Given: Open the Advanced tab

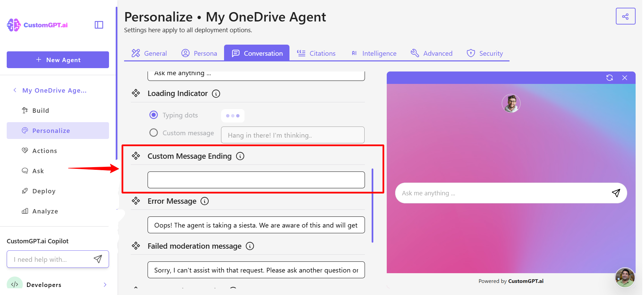Looking at the screenshot, I should [431, 53].
